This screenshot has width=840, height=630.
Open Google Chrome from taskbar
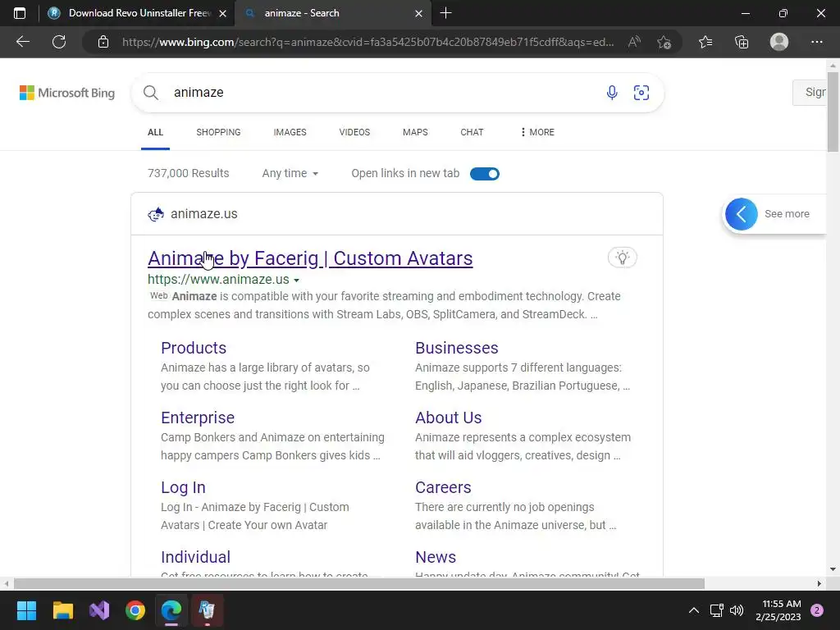click(135, 610)
